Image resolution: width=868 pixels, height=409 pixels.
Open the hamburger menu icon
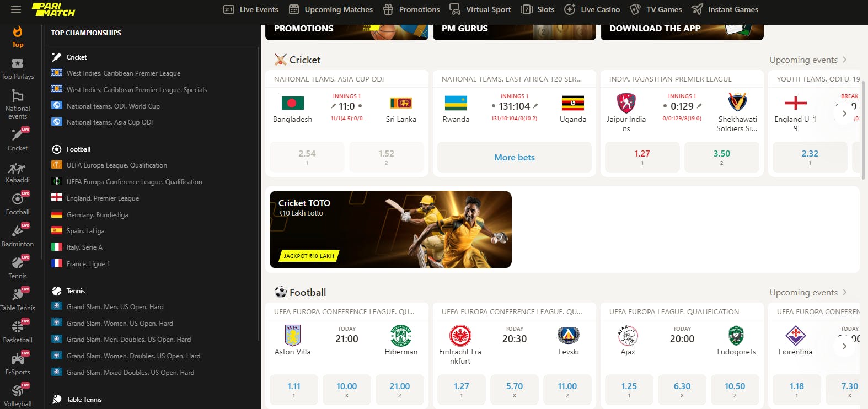tap(16, 9)
